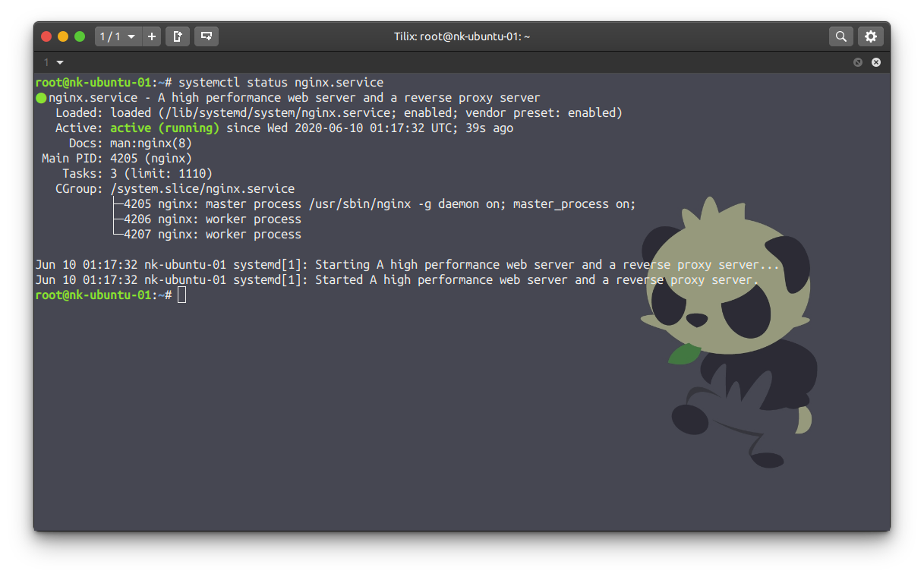924x577 pixels.
Task: Close terminal pane 1 with x icon
Action: (x=876, y=62)
